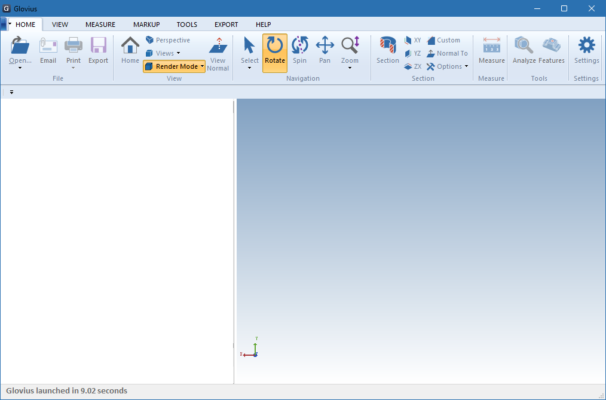The image size is (606, 400).
Task: Maximize the Glovius window
Action: [x=564, y=8]
